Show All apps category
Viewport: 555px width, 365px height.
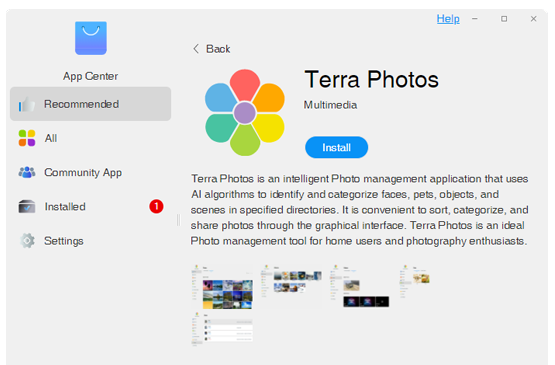pyautogui.click(x=91, y=138)
